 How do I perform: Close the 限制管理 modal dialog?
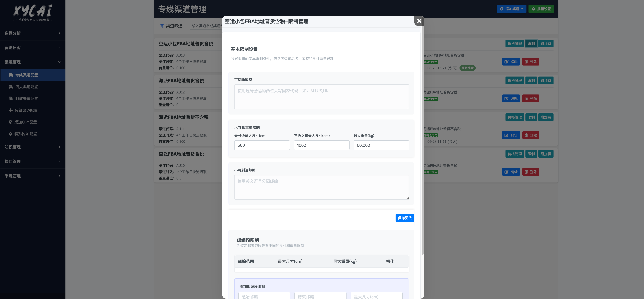(419, 21)
